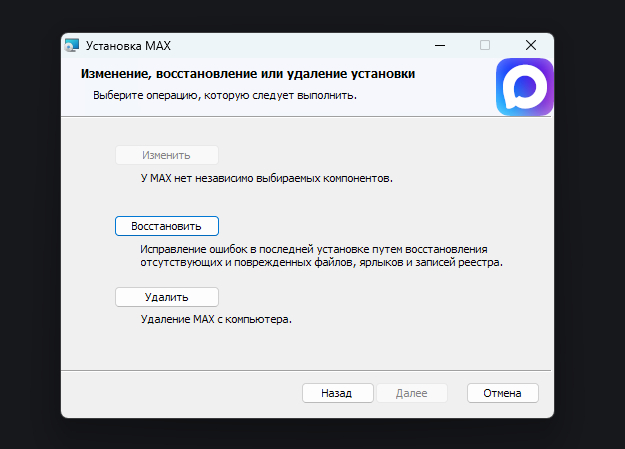Screen dimensions: 625x449
Task: Click the MAX app logo in the header
Action: point(524,88)
